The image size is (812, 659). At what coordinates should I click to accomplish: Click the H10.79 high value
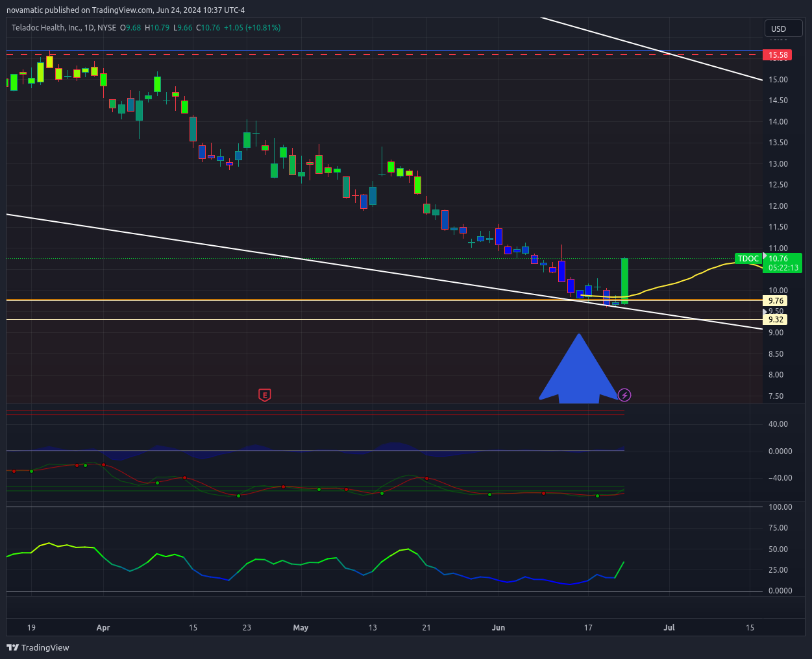point(157,28)
